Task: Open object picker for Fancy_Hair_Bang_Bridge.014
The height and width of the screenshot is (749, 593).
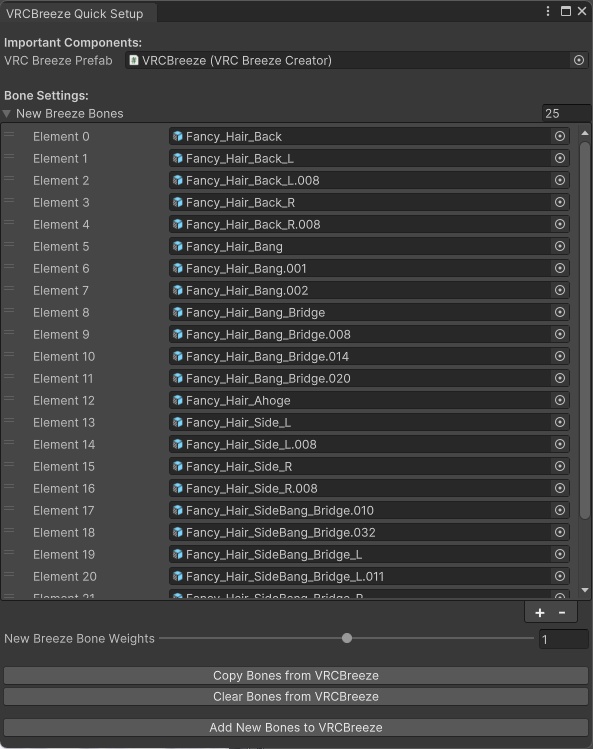Action: tap(560, 356)
